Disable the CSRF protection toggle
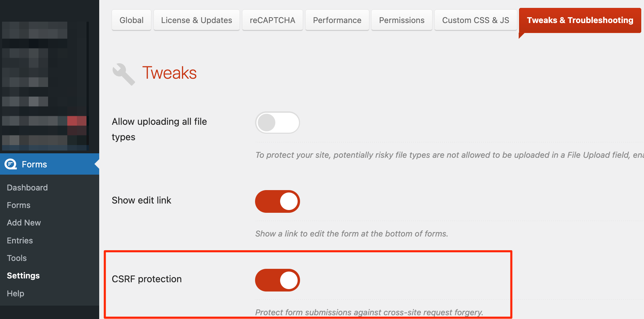The image size is (644, 319). pos(277,280)
